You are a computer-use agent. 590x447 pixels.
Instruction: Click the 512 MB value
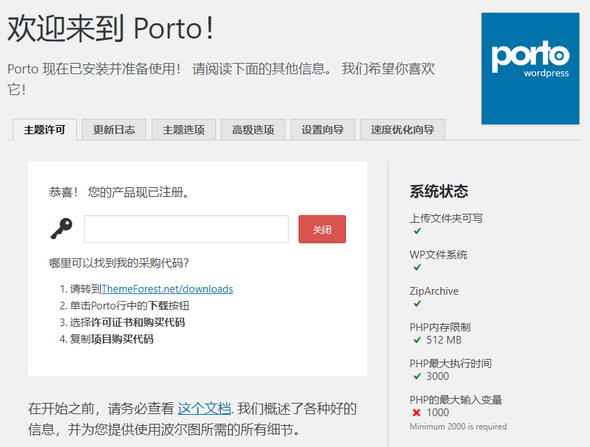(444, 340)
